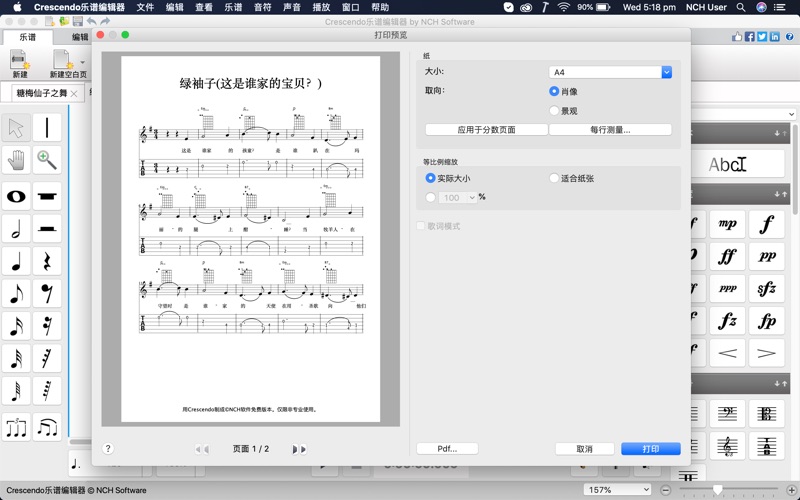Pick the quarter note tool
The width and height of the screenshot is (800, 500).
16,262
